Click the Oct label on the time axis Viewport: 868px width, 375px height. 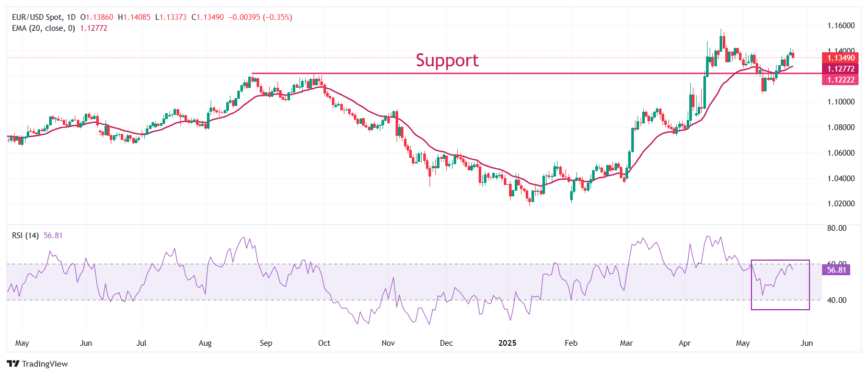point(324,343)
